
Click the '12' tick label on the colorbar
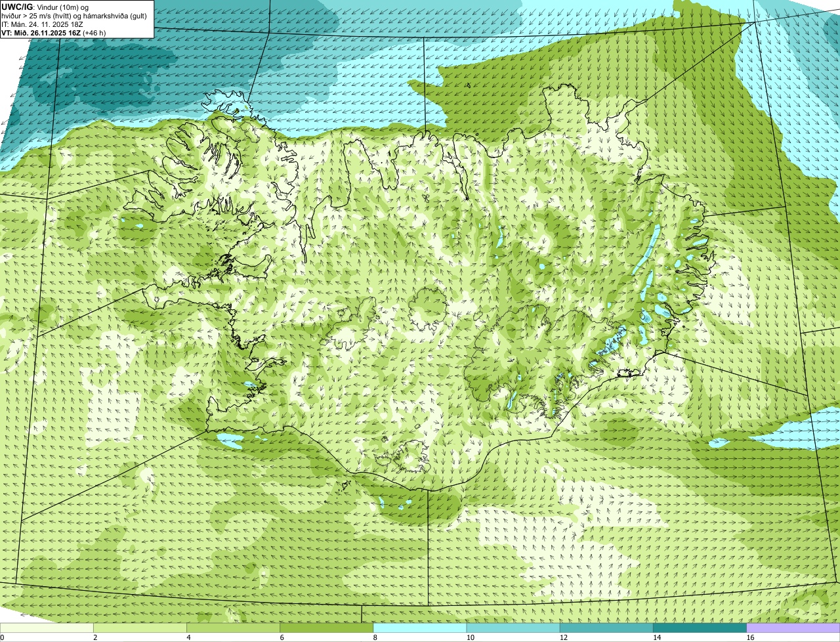[563, 637]
